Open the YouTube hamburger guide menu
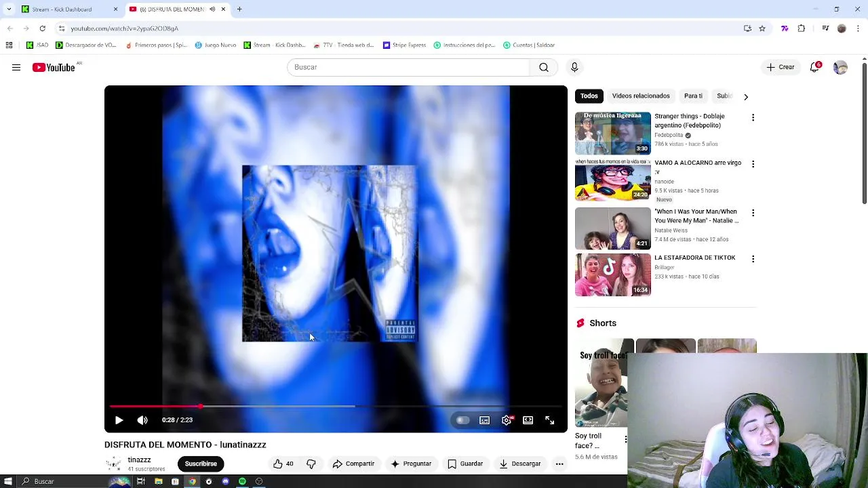Viewport: 868px width, 488px height. (16, 67)
